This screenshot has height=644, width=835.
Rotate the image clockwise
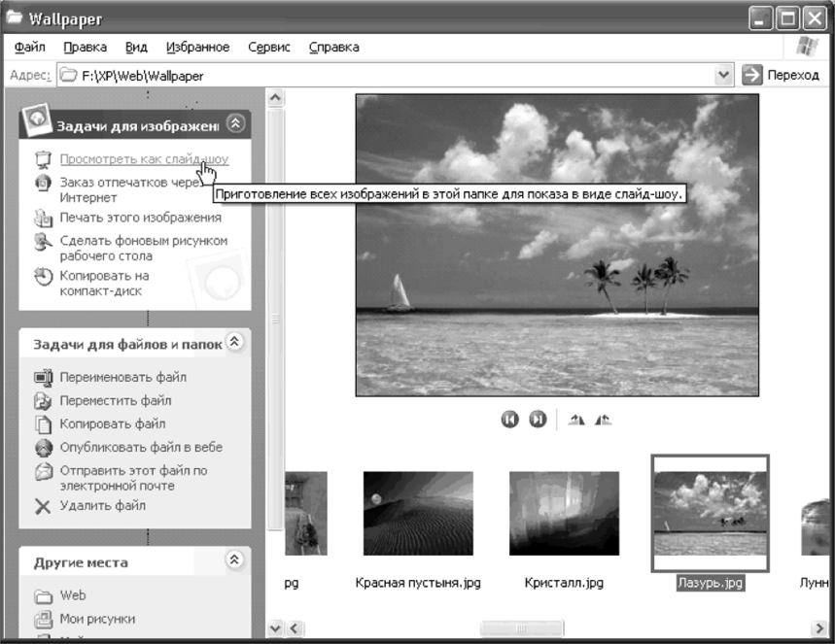(576, 420)
